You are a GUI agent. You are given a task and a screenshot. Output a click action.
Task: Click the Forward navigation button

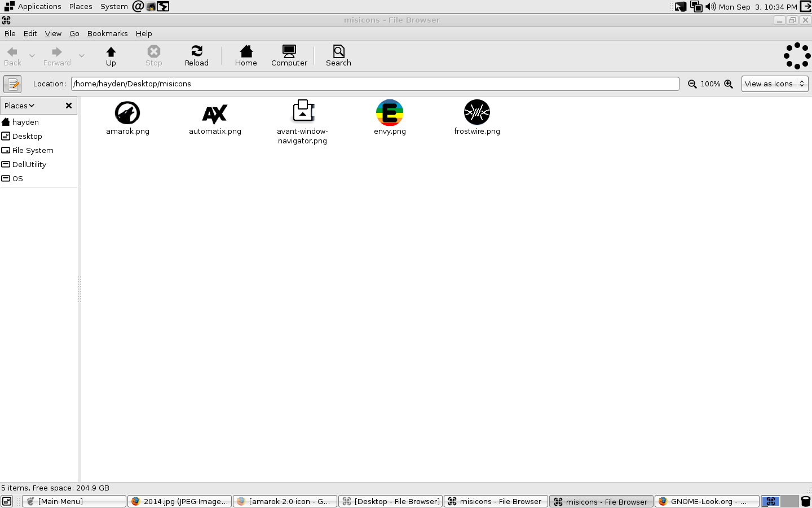57,56
